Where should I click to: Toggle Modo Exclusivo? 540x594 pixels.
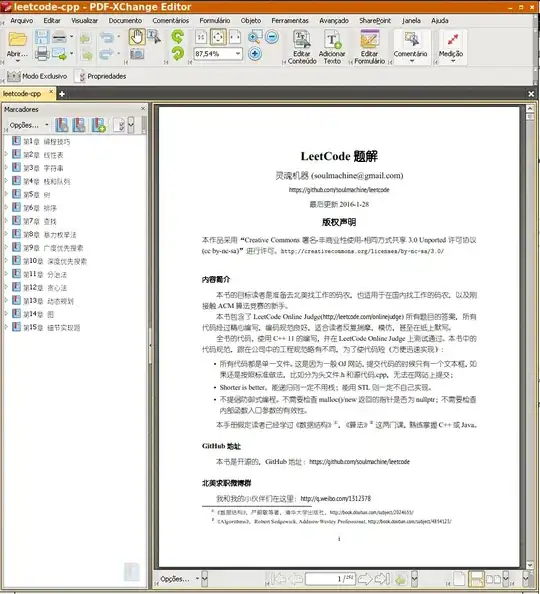click(37, 76)
